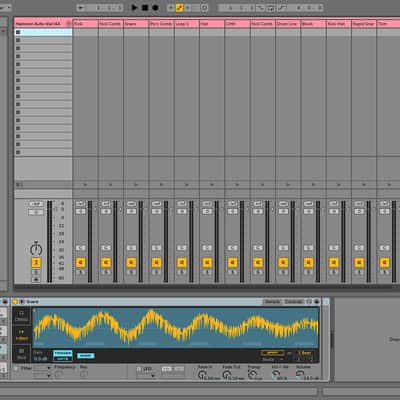Screen dimensions: 400x400
Task: Mute the Kick track with its activator
Action: click(80, 263)
